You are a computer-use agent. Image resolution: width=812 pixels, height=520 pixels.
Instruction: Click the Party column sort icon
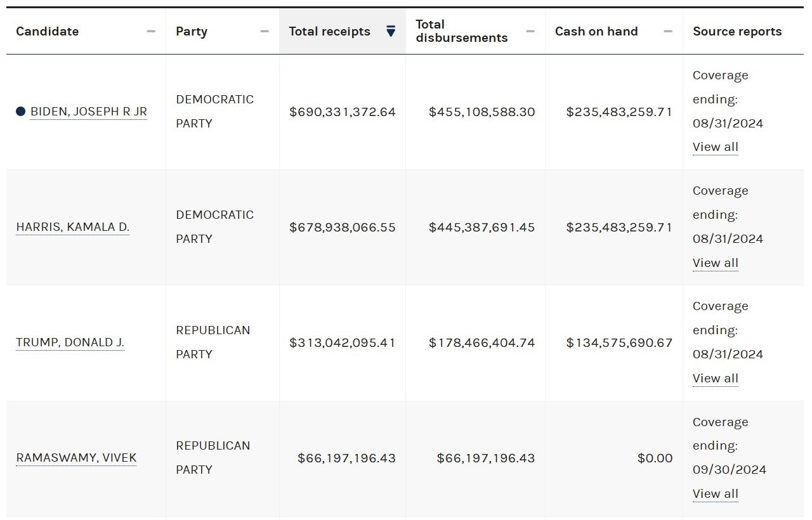pyautogui.click(x=265, y=32)
